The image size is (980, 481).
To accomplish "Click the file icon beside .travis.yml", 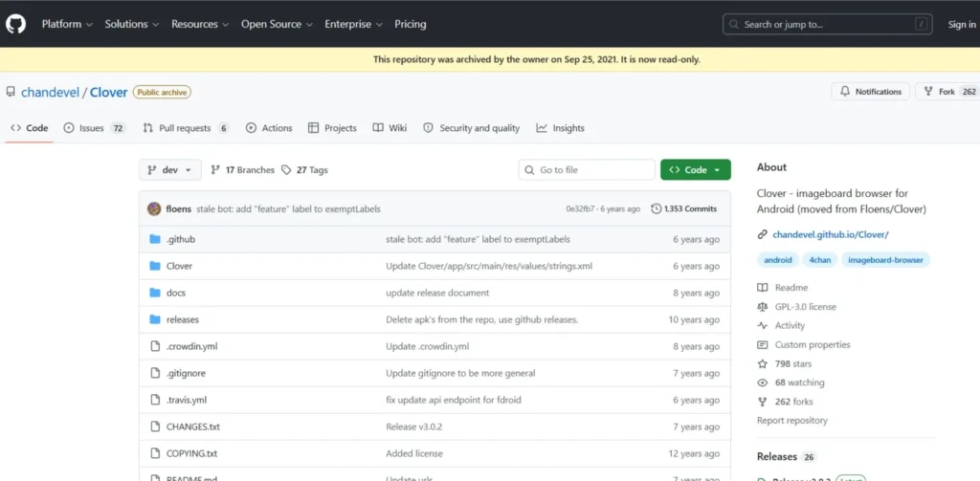I will [x=155, y=400].
